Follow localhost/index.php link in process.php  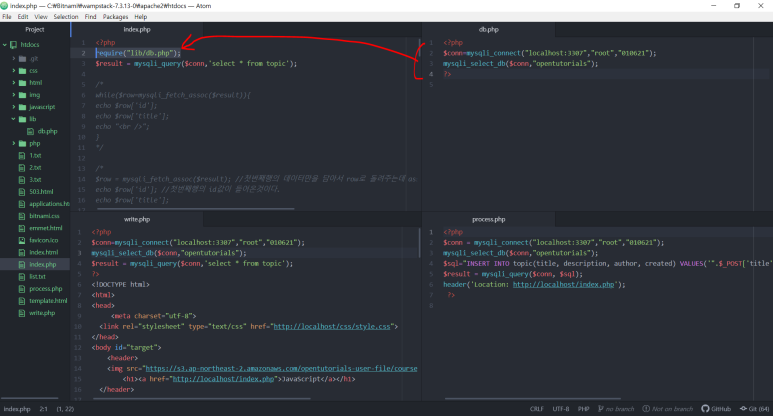click(x=563, y=285)
